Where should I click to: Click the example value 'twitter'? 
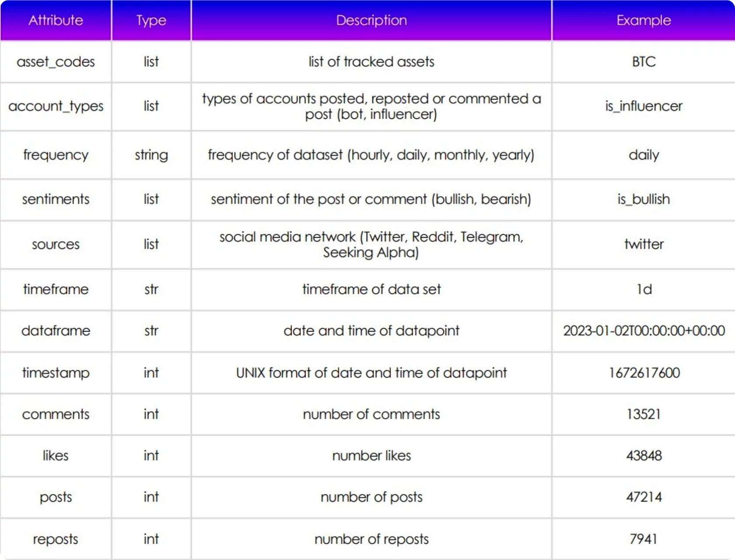pos(644,244)
